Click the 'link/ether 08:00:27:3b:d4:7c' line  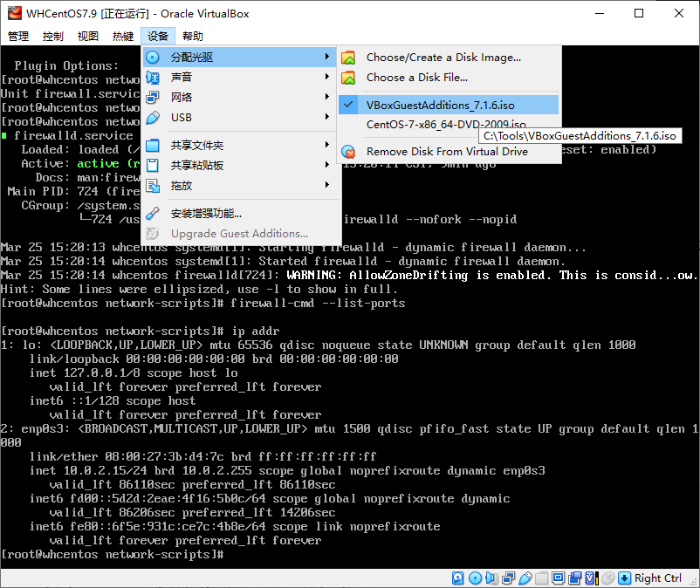[x=203, y=457]
